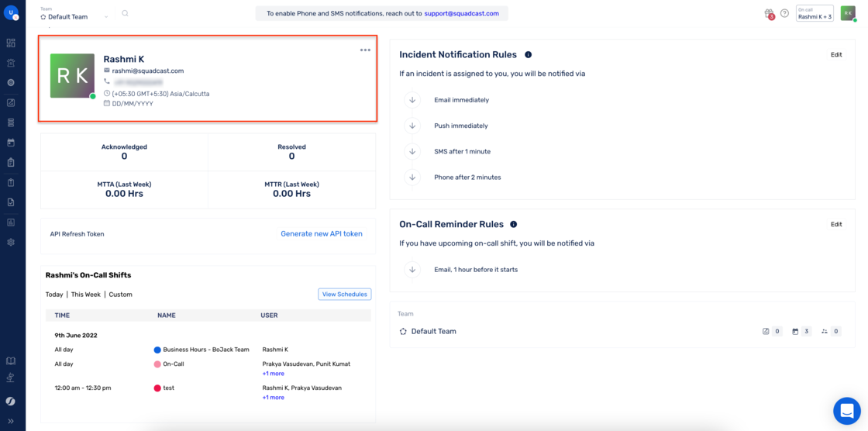Open the incidents siren icon in sidebar
868x431 pixels.
[x=11, y=63]
